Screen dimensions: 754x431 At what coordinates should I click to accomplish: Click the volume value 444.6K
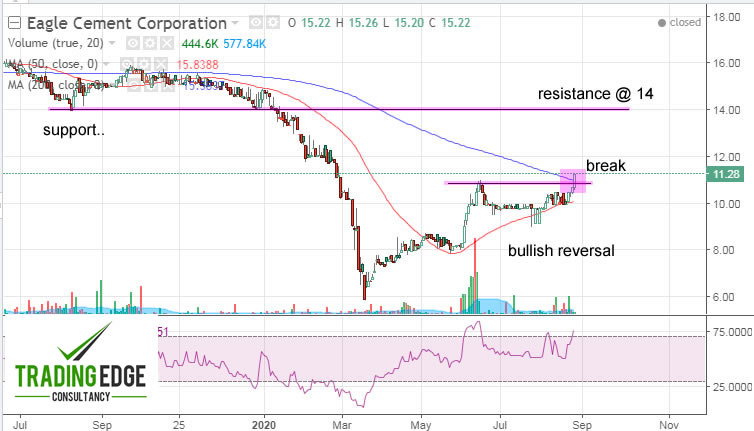pos(200,44)
